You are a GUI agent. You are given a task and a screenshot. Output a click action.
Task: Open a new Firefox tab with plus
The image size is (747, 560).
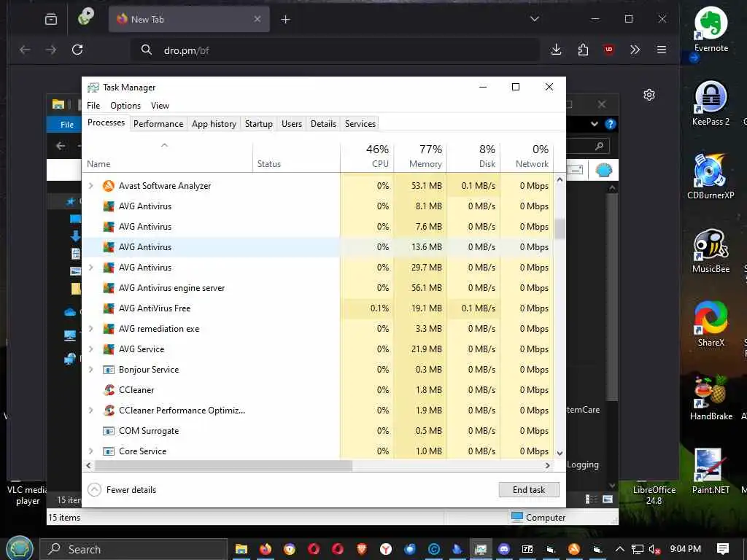pyautogui.click(x=285, y=20)
